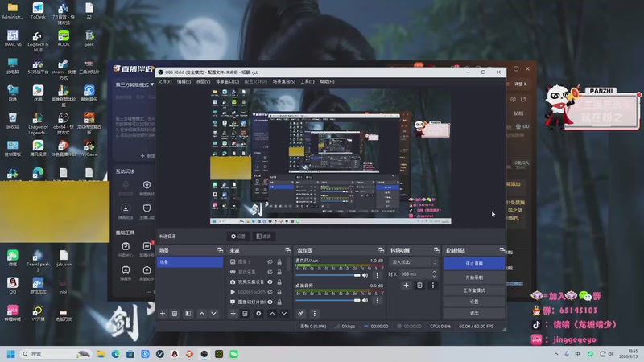
Task: Open transition properties three-dot menu
Action: 432,286
